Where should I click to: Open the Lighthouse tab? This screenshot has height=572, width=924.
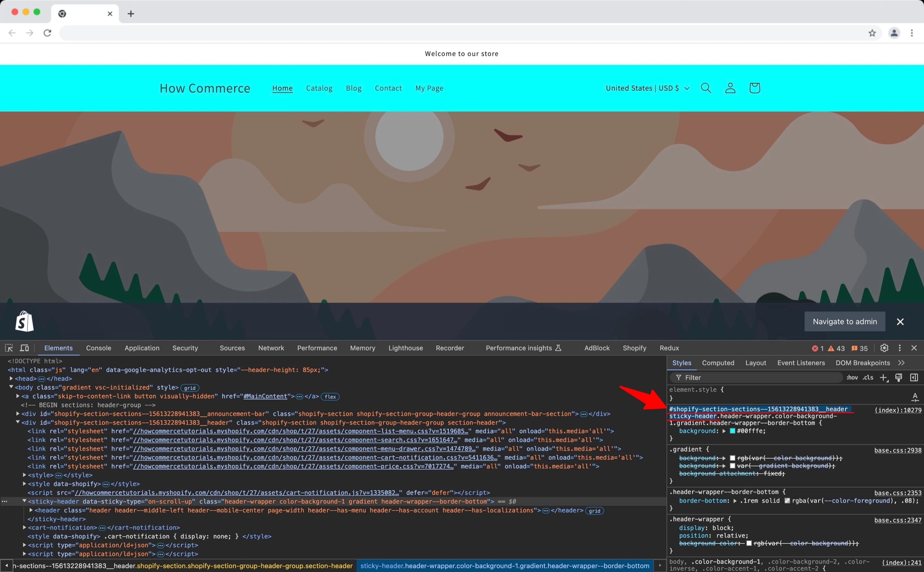coord(406,348)
